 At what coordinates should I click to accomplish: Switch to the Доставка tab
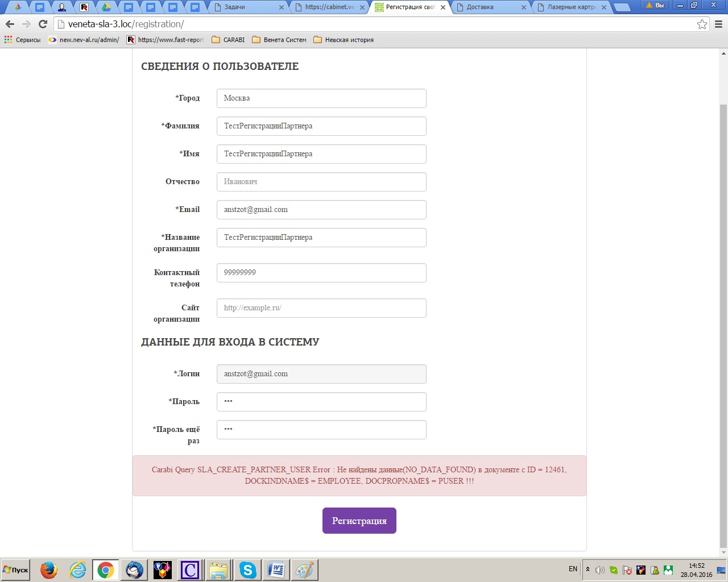(489, 7)
